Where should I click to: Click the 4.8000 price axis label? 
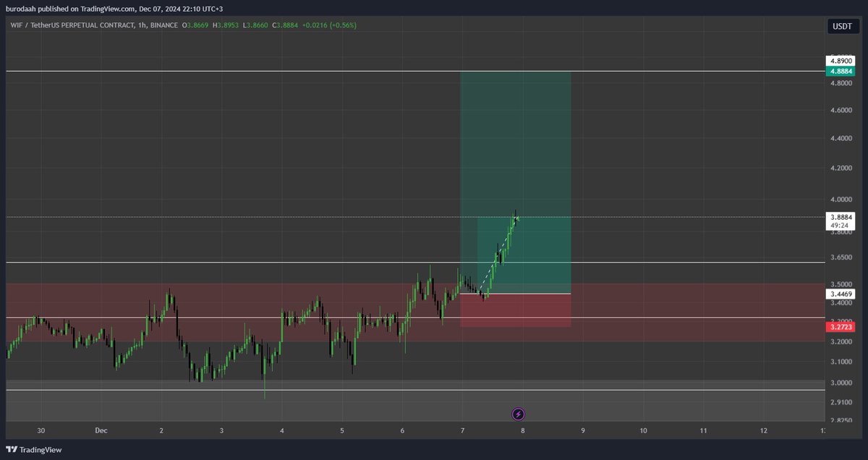pyautogui.click(x=841, y=83)
